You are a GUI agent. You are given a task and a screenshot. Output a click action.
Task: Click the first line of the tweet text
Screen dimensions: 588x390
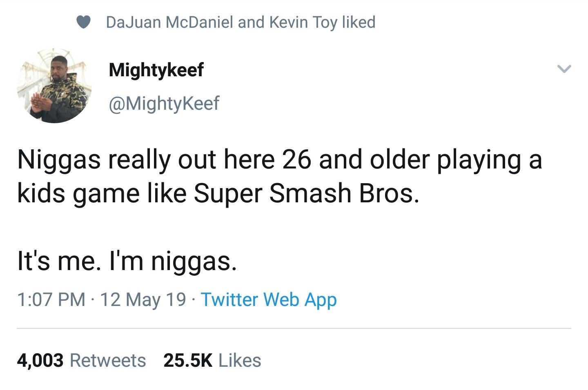tap(279, 160)
